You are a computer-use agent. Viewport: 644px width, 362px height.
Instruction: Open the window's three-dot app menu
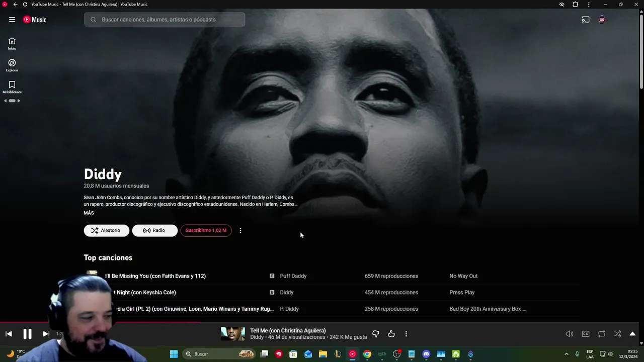[589, 5]
